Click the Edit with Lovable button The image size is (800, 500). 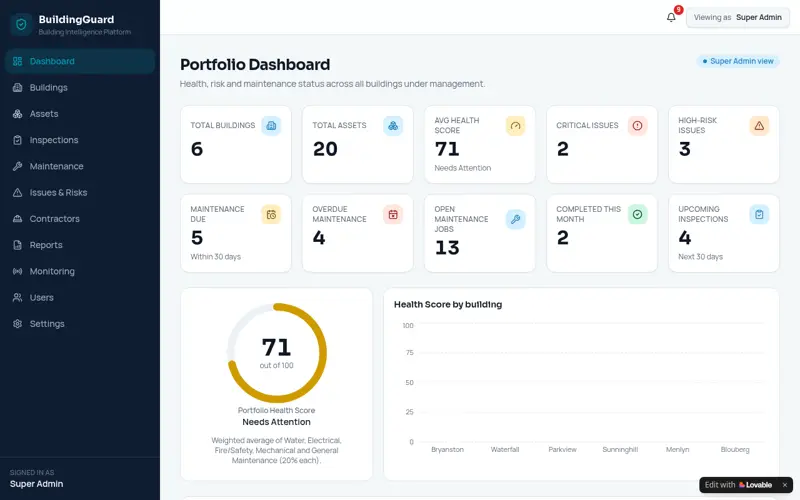pyautogui.click(x=738, y=485)
